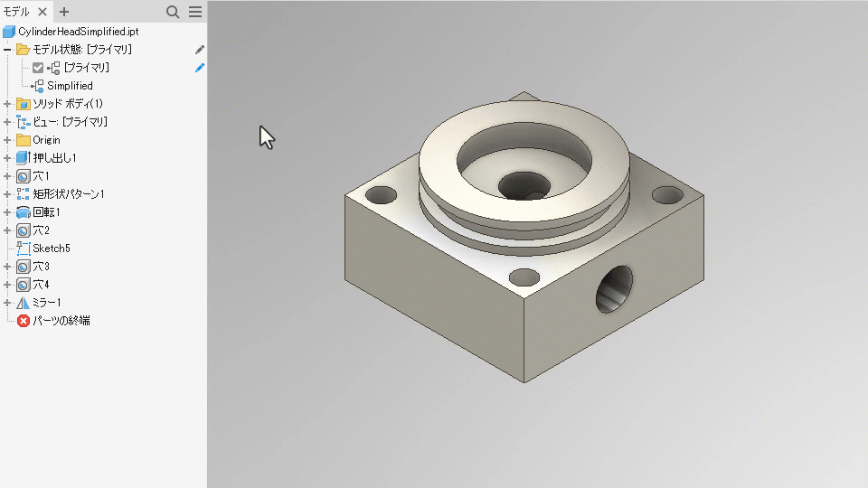This screenshot has height=488, width=868.
Task: Open the browser panel hamburger menu
Action: coord(195,12)
